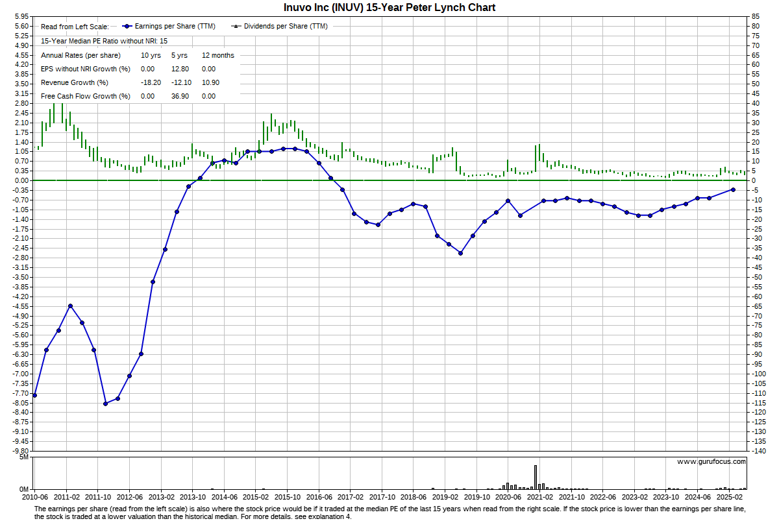Click the left axis top label 5.95
This screenshot has height=532, width=779.
click(x=21, y=16)
